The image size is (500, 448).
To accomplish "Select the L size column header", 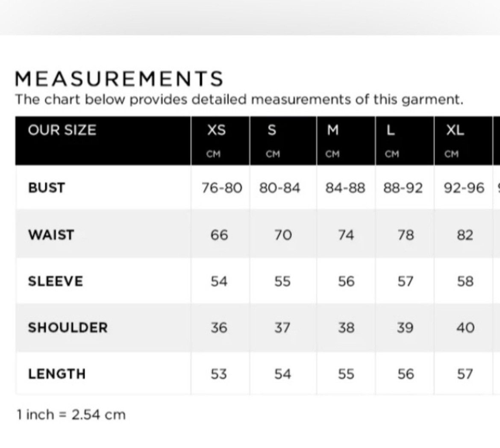I will point(391,130).
